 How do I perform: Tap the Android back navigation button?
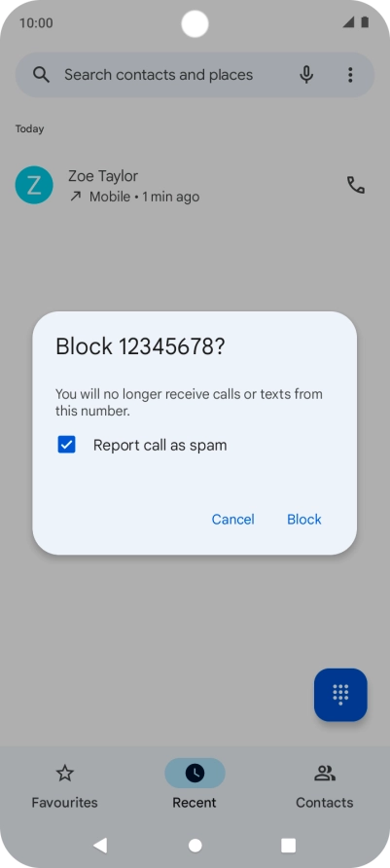pos(100,845)
